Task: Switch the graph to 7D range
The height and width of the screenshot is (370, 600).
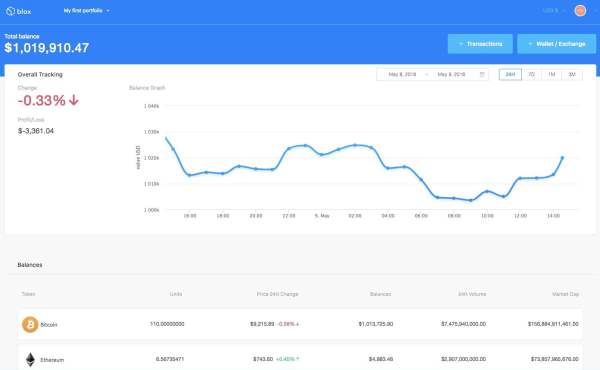Action: [532, 74]
